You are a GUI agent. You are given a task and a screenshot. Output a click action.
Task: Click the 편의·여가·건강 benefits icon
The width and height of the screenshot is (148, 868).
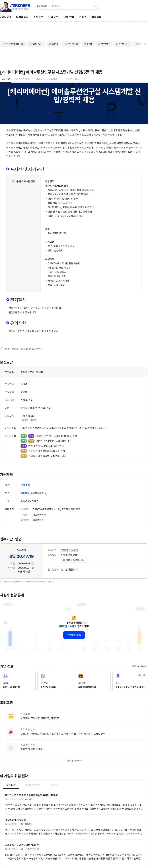coord(11,747)
